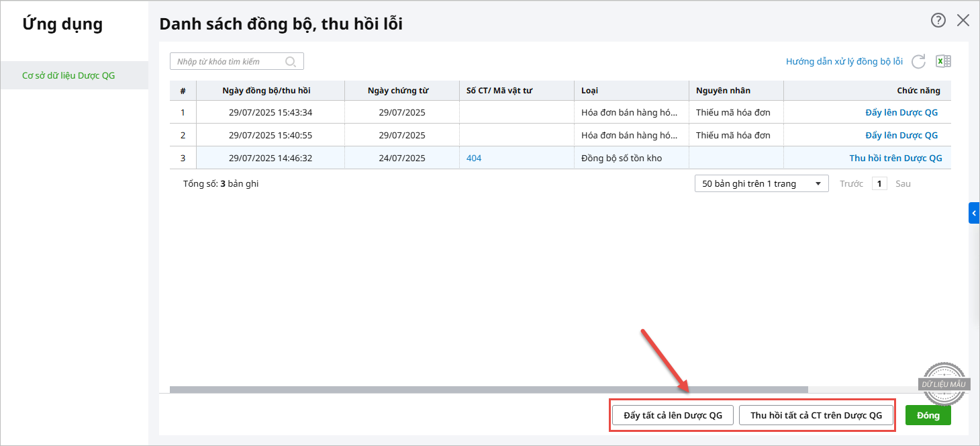Click the Nguyên nhân column header
This screenshot has width=980, height=446.
pyautogui.click(x=736, y=91)
